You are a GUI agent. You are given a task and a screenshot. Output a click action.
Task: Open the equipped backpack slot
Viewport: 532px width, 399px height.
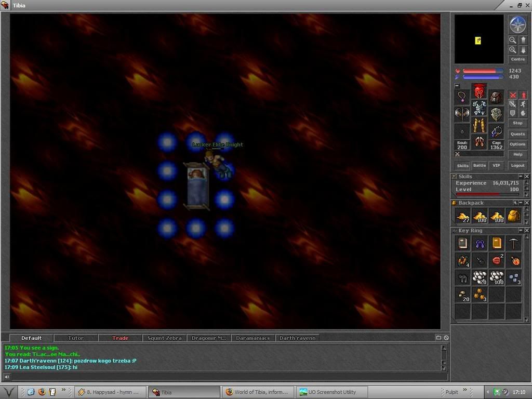tap(496, 97)
